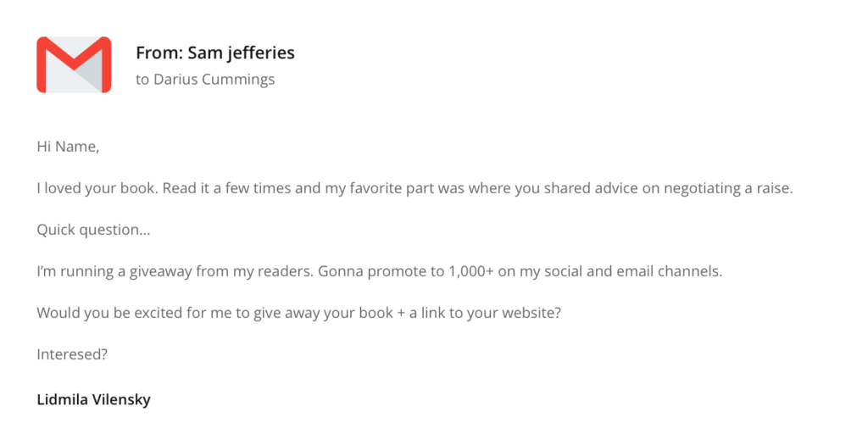Click the 'Quick question...' line

(93, 230)
